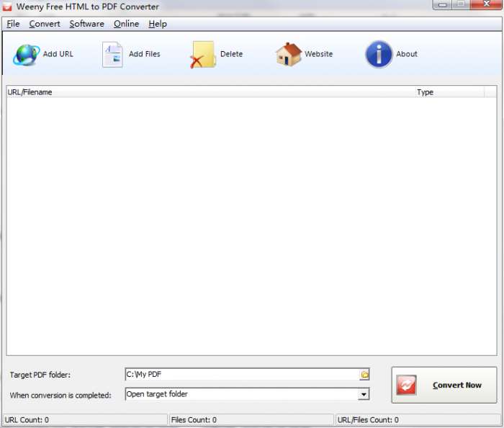Screen dimensions: 504x428
Task: Minimize the Weeny converter window
Action: pyautogui.click(x=442, y=4)
